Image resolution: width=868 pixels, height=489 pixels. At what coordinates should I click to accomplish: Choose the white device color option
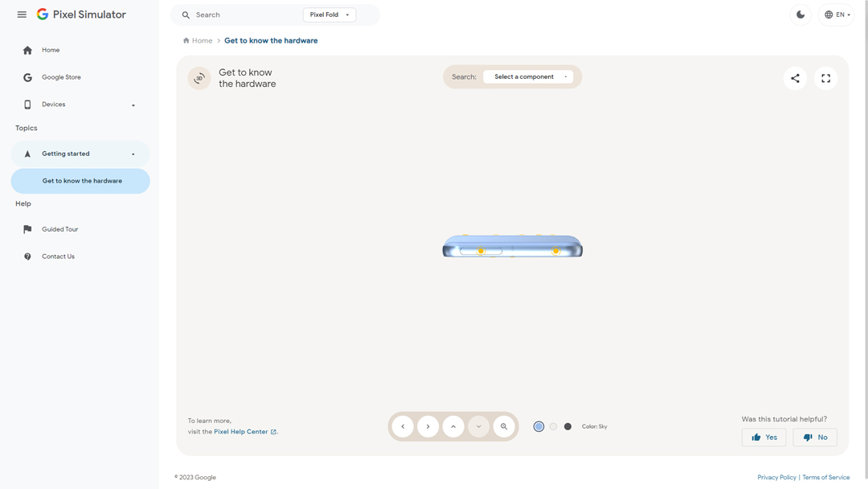point(553,426)
